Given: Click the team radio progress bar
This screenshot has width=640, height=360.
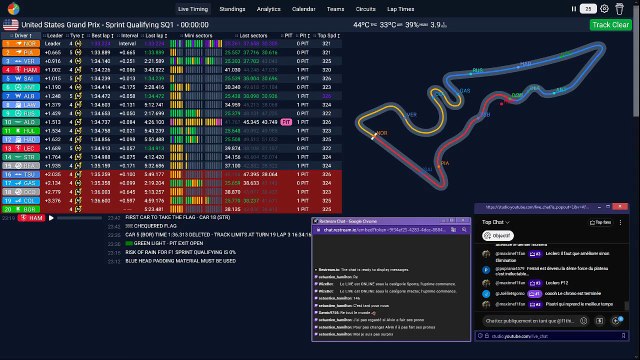Looking at the screenshot, I should click(80, 218).
